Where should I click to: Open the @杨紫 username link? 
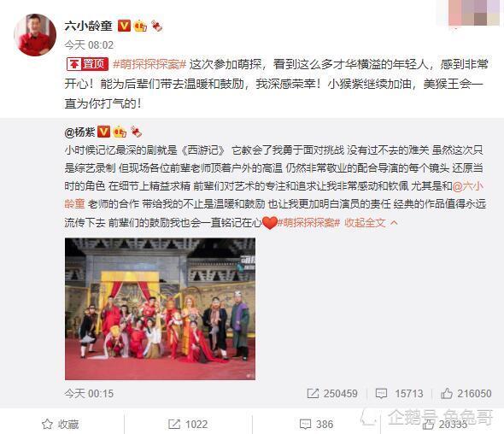[x=79, y=132]
